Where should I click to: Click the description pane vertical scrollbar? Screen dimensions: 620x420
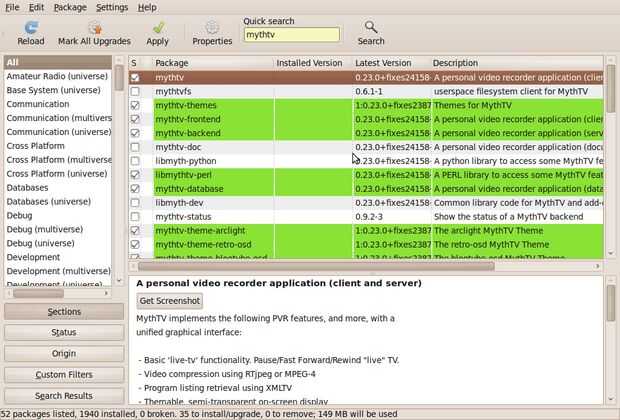(611, 303)
